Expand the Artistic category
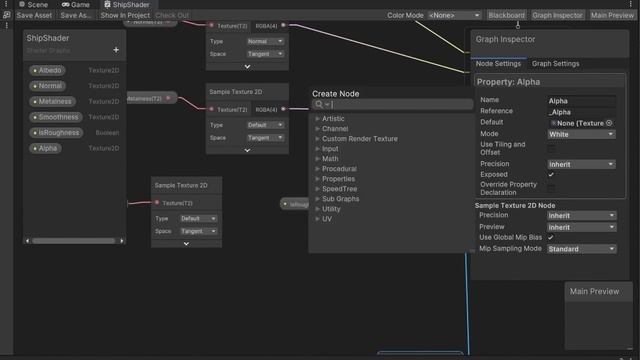 [317, 119]
